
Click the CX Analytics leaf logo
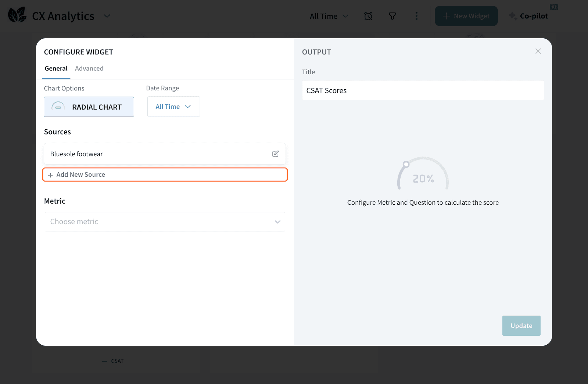tap(17, 15)
